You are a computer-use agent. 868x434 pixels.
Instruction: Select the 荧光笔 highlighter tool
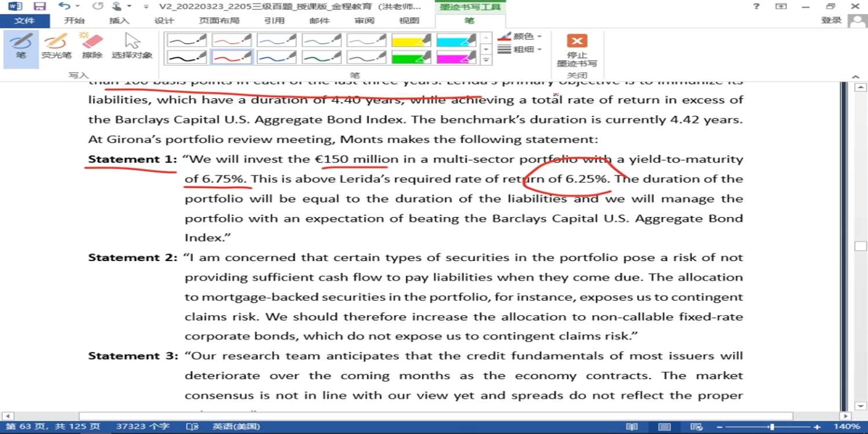pos(56,46)
